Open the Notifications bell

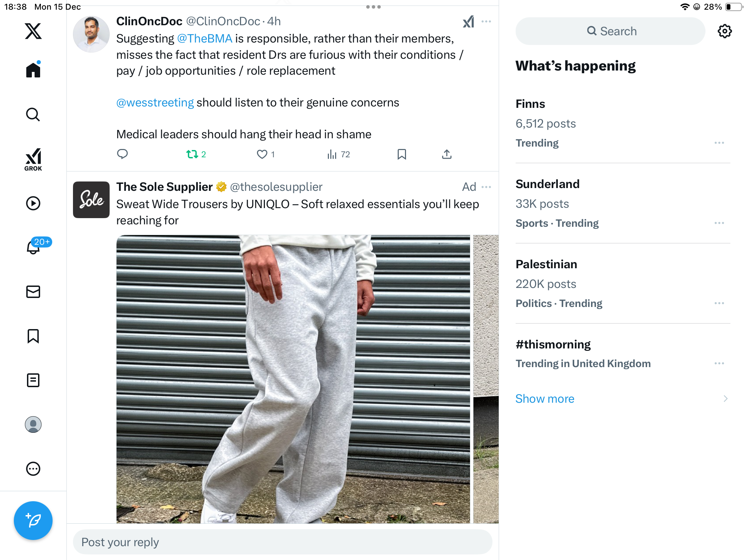[33, 248]
